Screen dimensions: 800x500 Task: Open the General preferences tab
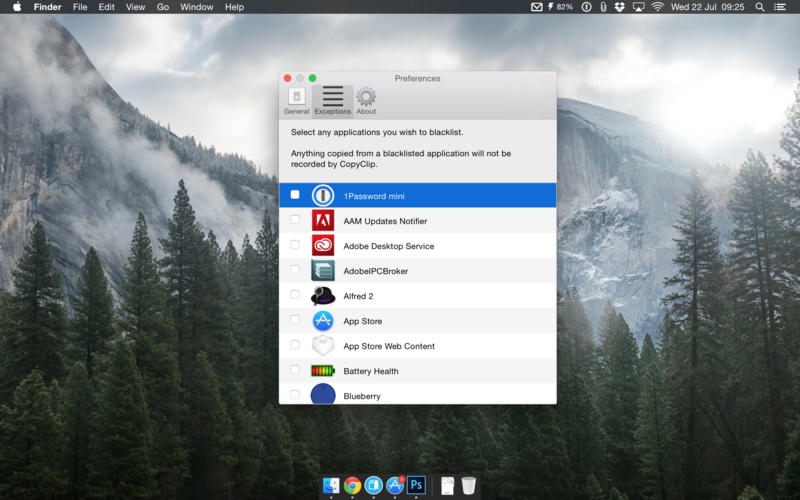[296, 100]
